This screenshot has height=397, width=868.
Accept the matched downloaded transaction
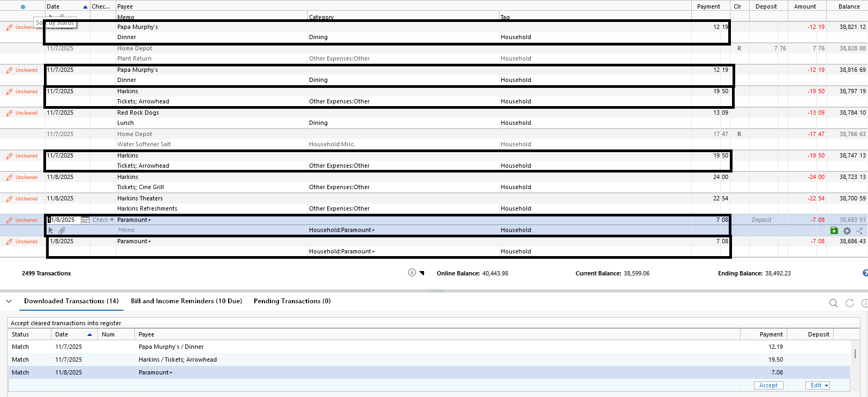768,385
